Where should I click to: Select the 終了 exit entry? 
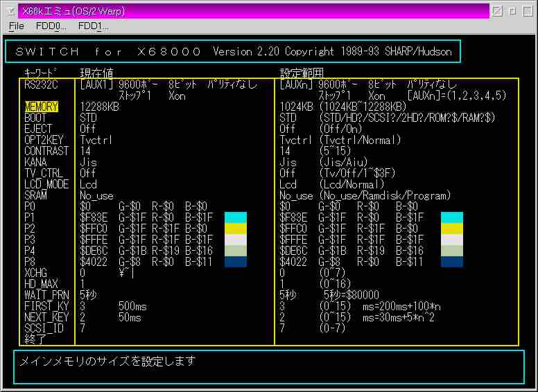tap(35, 339)
